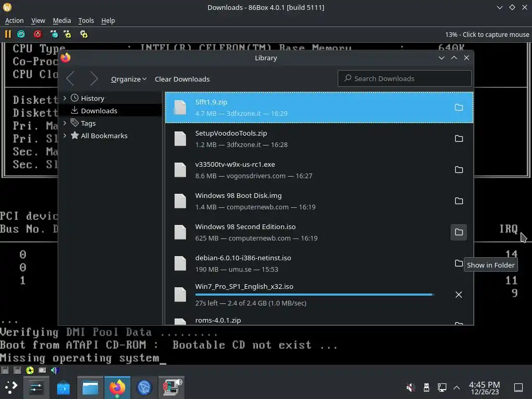
Task: Click the Firefox icon in Library titlebar
Action: click(65, 58)
